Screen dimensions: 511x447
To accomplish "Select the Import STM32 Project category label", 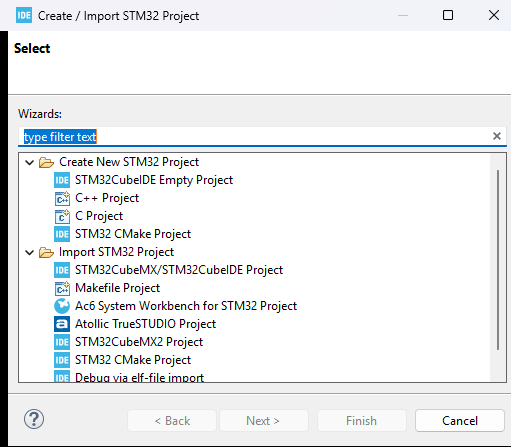I will click(x=116, y=252).
